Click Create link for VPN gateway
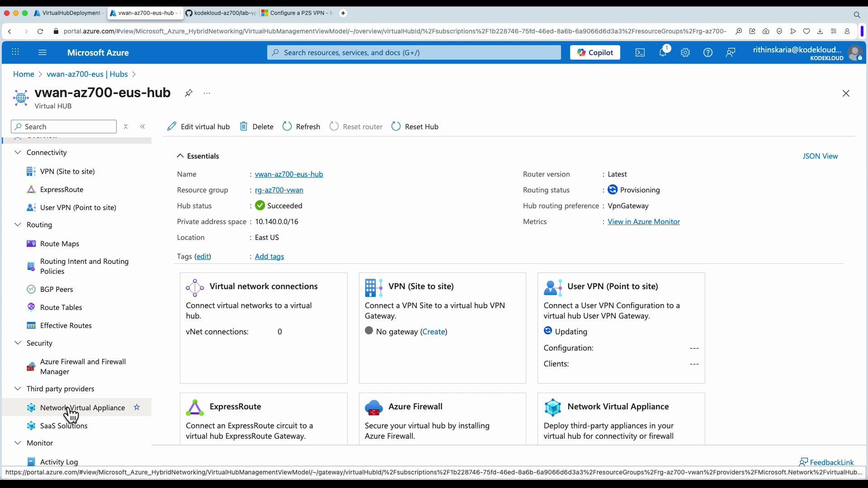868x488 pixels. pos(434,332)
